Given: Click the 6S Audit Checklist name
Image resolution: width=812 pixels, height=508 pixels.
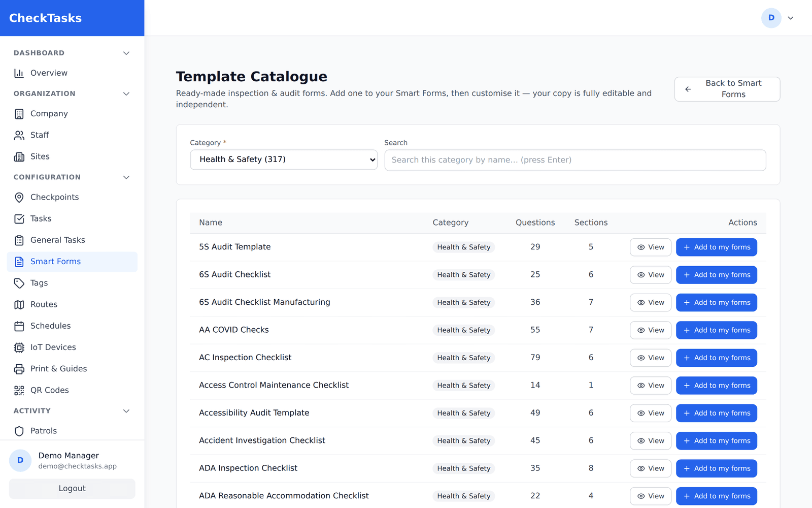Looking at the screenshot, I should click(x=234, y=274).
